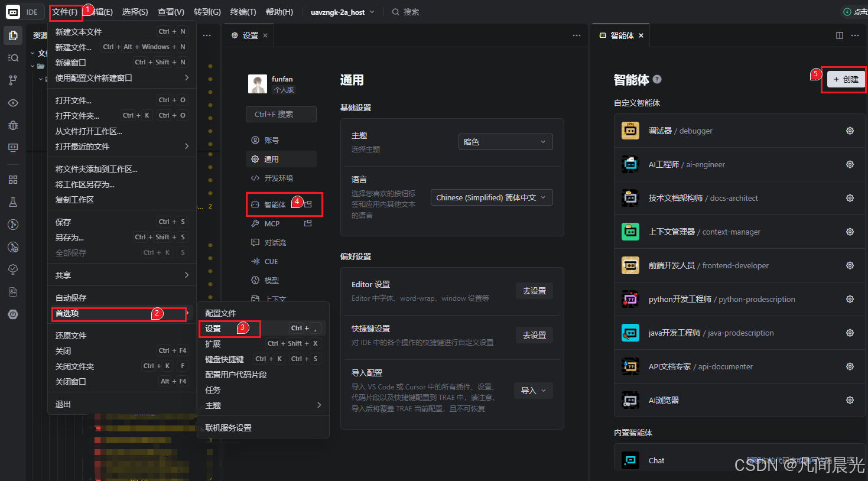868x481 pixels.
Task: Open settings gear for API文档专家 / api-documenter
Action: point(850,366)
